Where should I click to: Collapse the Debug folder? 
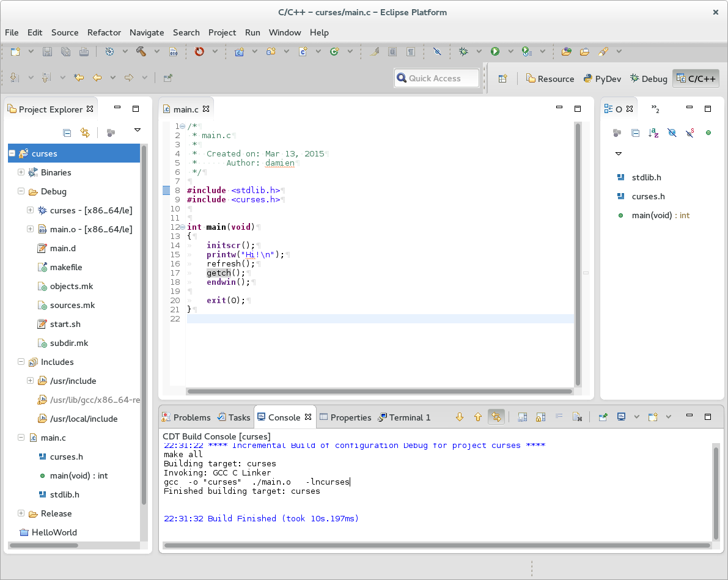(x=21, y=191)
